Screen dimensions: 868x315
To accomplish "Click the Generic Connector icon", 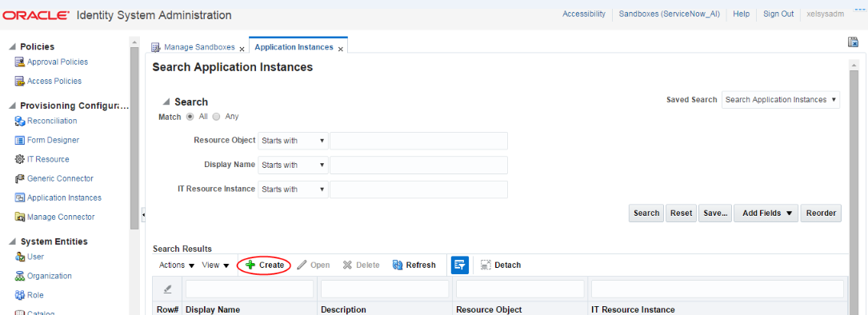I will click(19, 179).
